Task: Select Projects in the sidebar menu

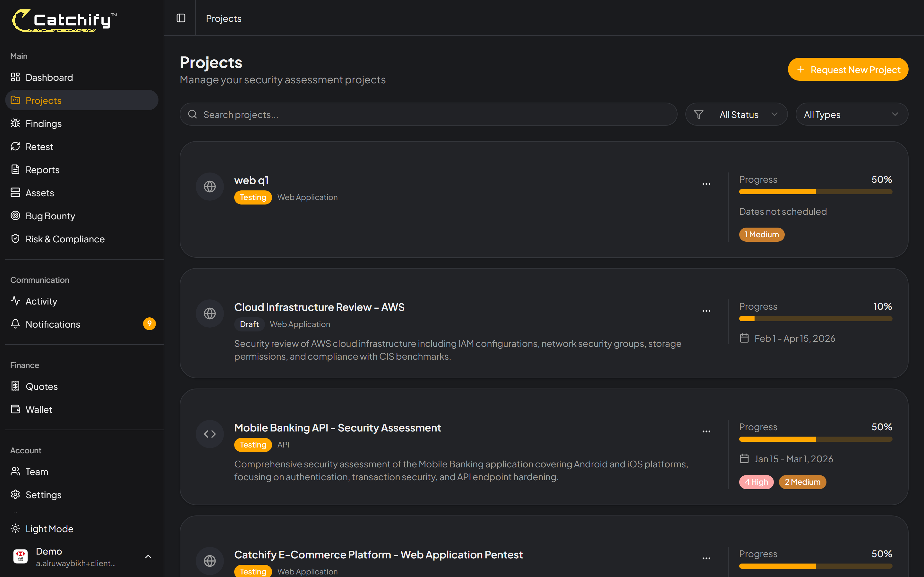Action: (x=43, y=100)
